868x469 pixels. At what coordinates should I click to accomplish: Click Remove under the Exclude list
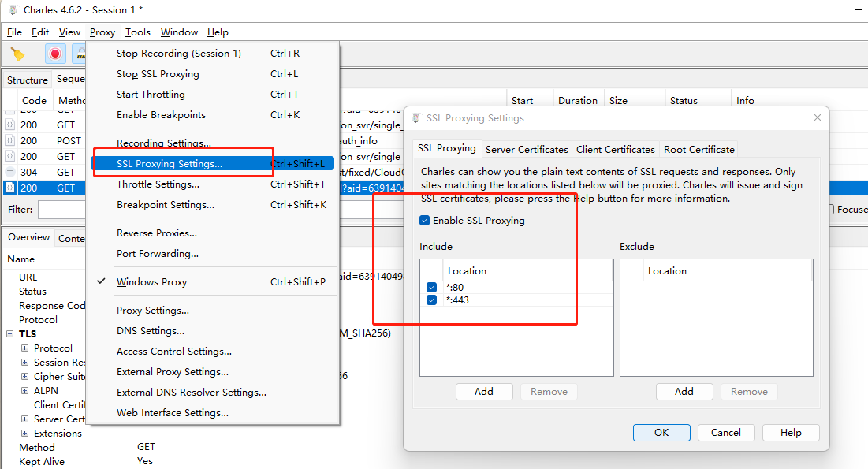point(749,392)
